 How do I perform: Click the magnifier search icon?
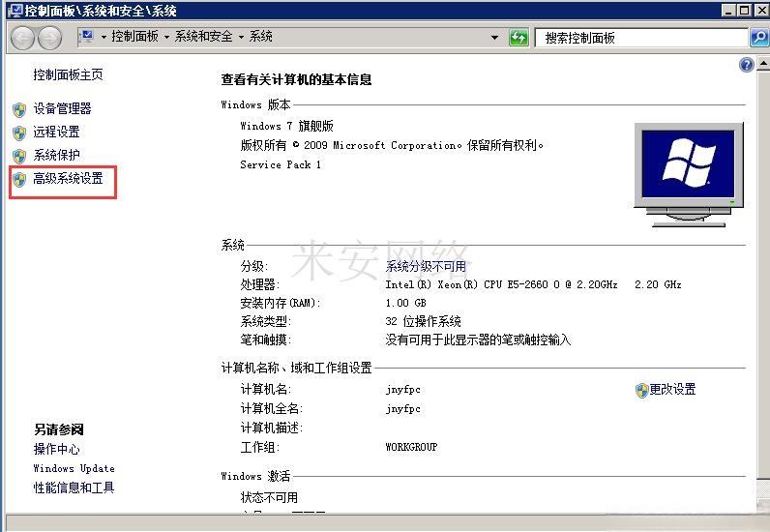[759, 38]
